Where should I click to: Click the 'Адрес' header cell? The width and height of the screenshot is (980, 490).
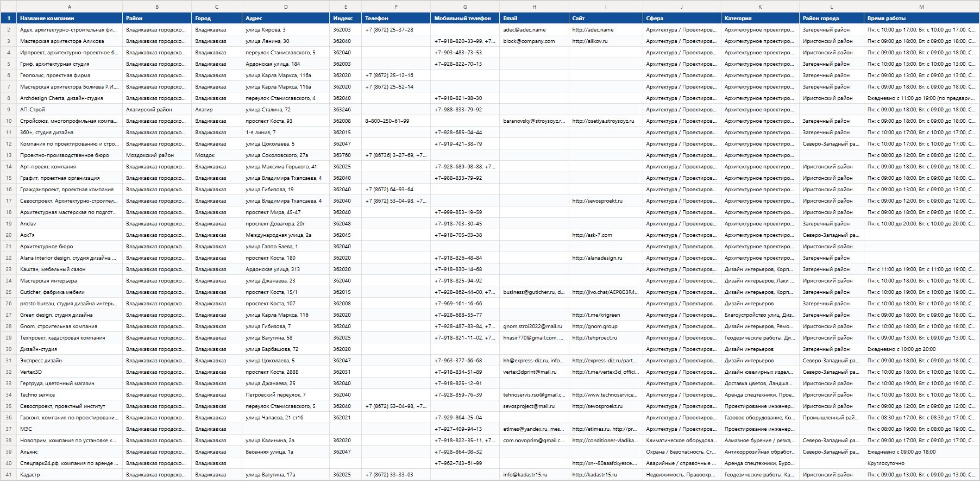point(286,18)
